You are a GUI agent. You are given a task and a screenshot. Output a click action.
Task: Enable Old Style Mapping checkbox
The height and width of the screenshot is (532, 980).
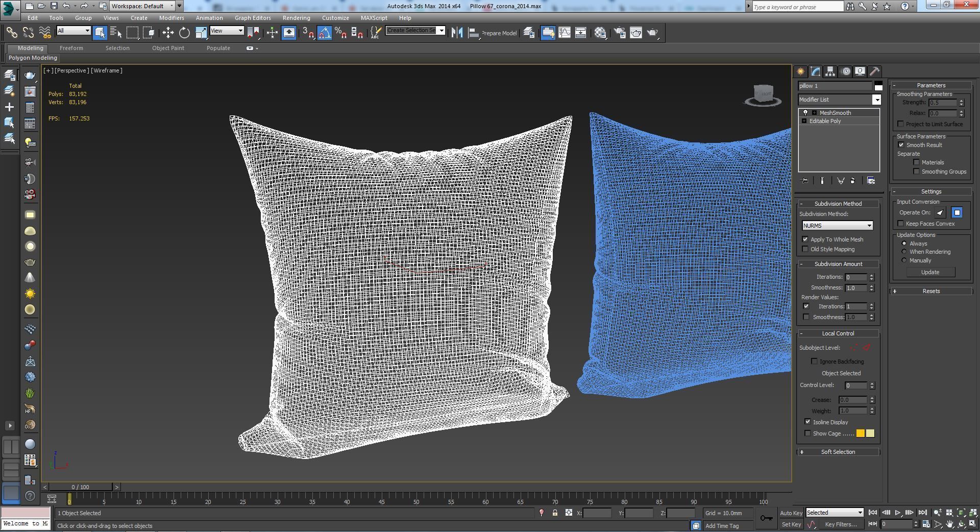805,249
